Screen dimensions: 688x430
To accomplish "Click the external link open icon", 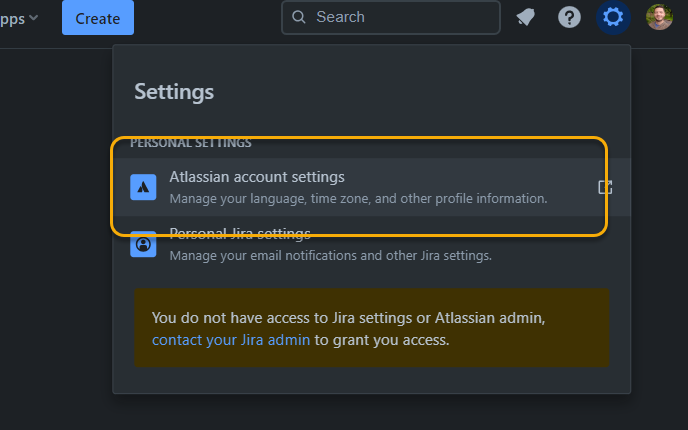I will pos(605,187).
